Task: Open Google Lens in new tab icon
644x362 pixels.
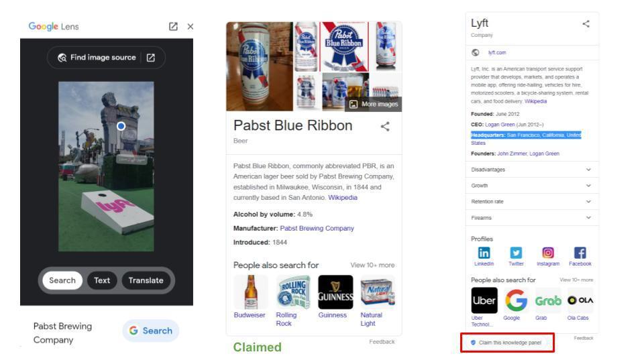Action: [174, 26]
